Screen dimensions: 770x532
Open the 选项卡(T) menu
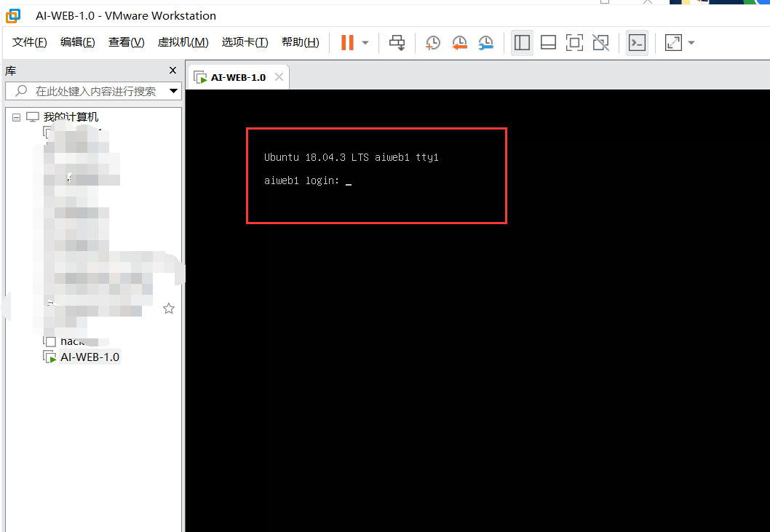tap(245, 41)
